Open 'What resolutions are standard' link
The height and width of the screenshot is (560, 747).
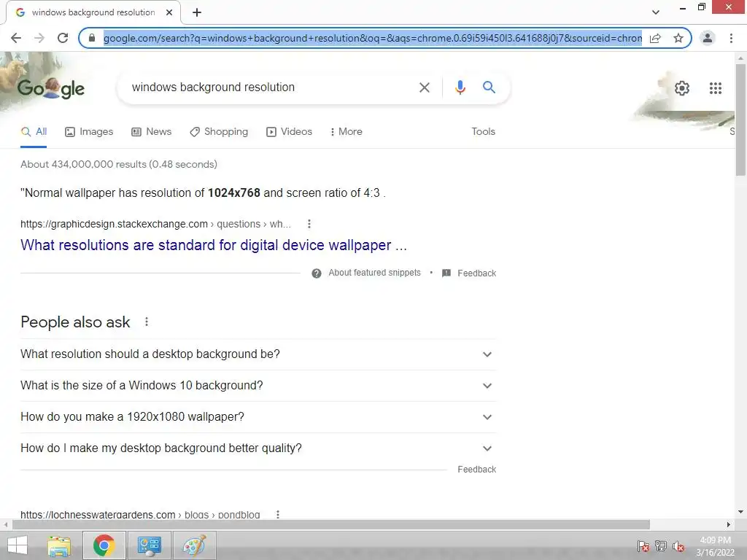[214, 245]
